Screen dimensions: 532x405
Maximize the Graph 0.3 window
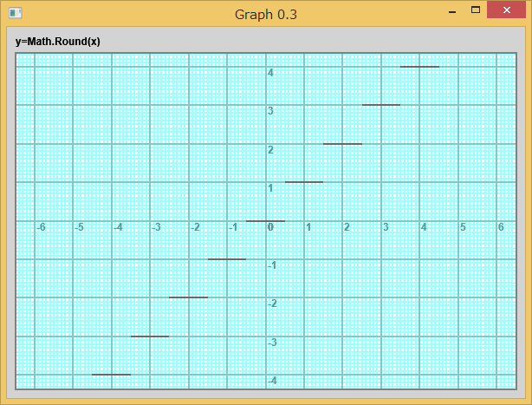tap(476, 10)
